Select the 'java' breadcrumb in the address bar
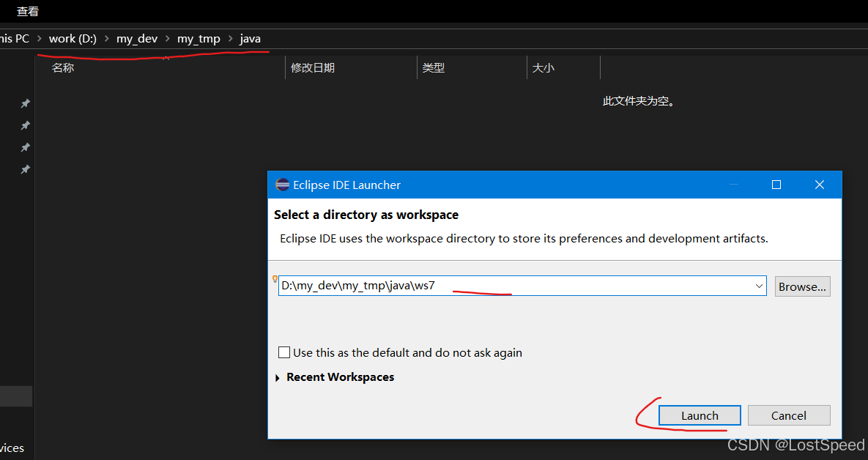 click(251, 39)
